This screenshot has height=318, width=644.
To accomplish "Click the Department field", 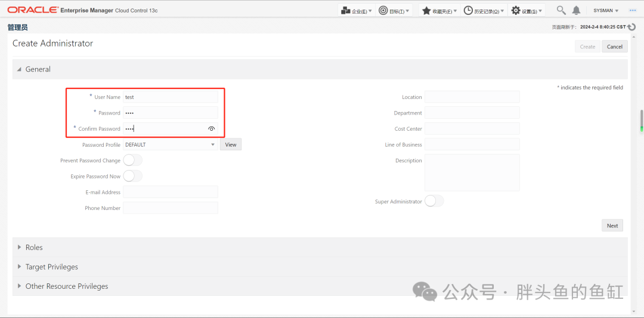I will pos(472,113).
